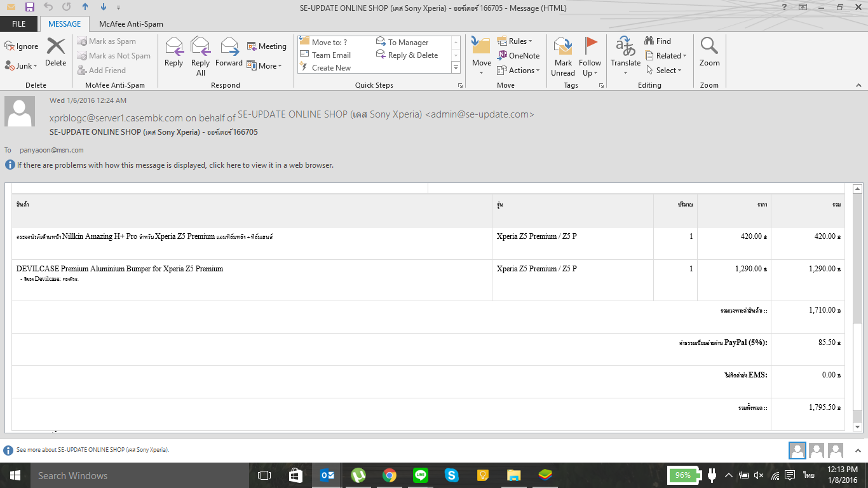Open the Windows Store taskbar icon
The image size is (868, 488).
coord(295,475)
